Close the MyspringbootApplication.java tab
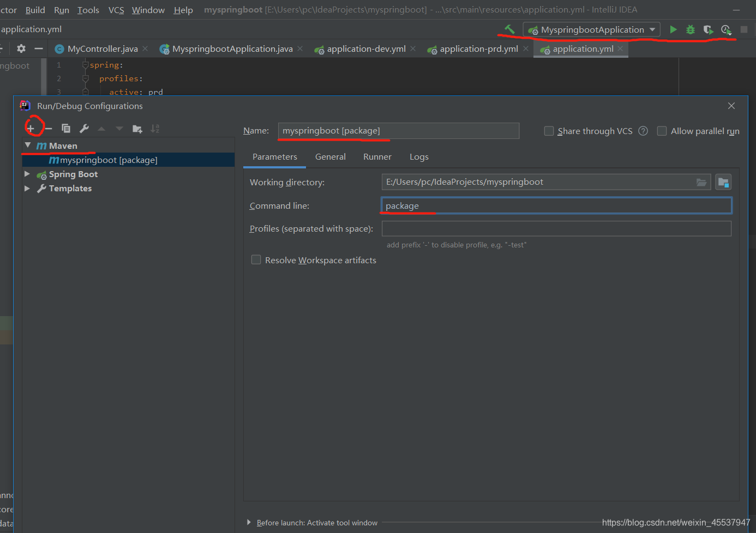The height and width of the screenshot is (533, 756). coord(300,49)
